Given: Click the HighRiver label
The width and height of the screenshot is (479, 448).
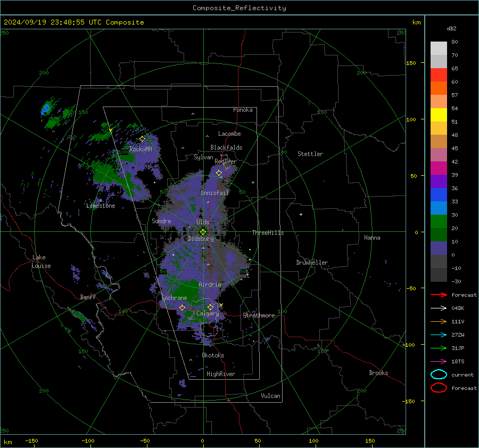Looking at the screenshot, I should tap(221, 374).
